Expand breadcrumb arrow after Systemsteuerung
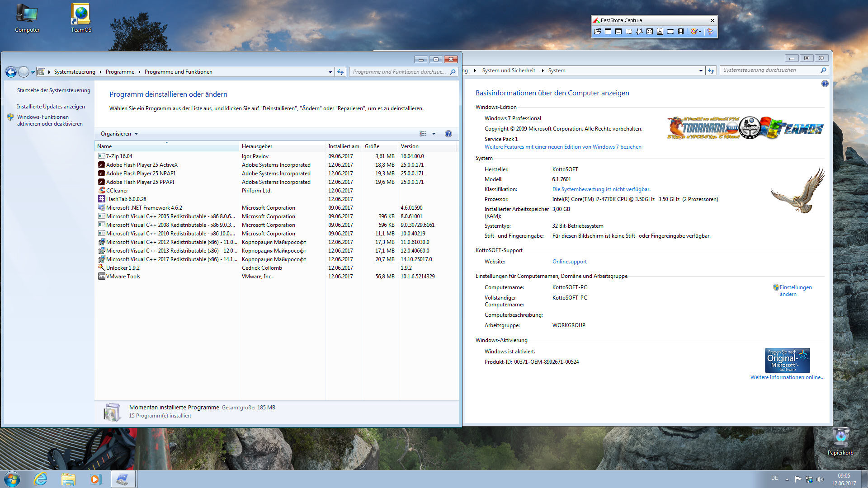This screenshot has width=868, height=488. pyautogui.click(x=101, y=72)
